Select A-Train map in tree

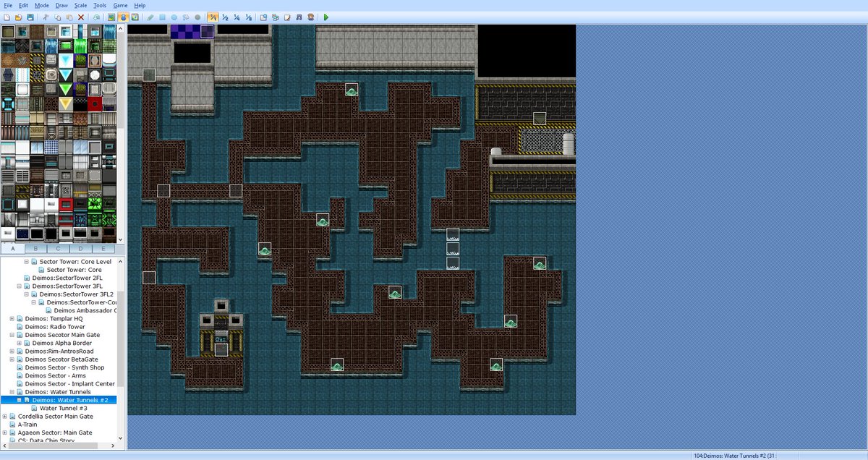coord(27,425)
